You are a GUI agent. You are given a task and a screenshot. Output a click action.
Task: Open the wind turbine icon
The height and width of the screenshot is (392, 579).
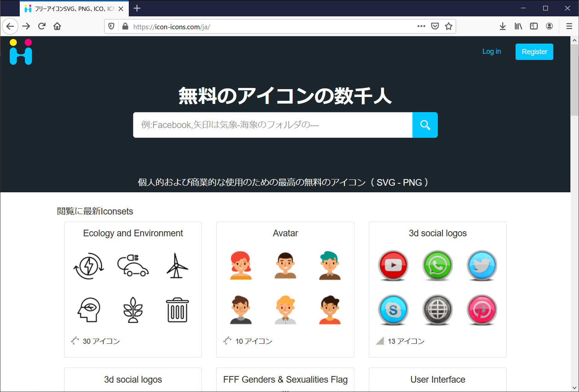click(177, 266)
